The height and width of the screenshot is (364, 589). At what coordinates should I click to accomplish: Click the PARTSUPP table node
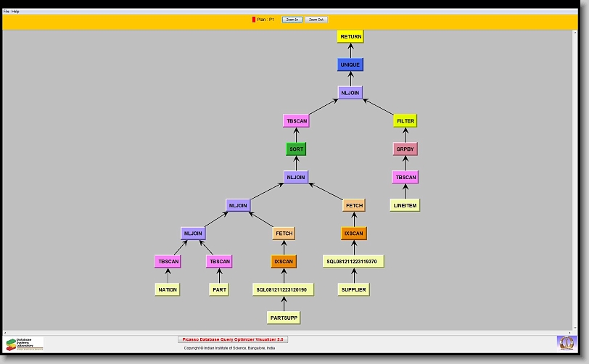tap(284, 318)
